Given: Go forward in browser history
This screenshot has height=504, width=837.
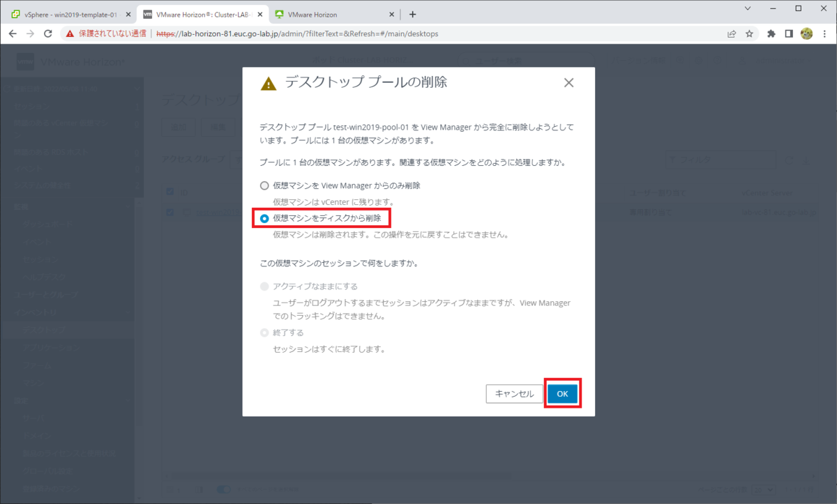Looking at the screenshot, I should click(x=31, y=33).
